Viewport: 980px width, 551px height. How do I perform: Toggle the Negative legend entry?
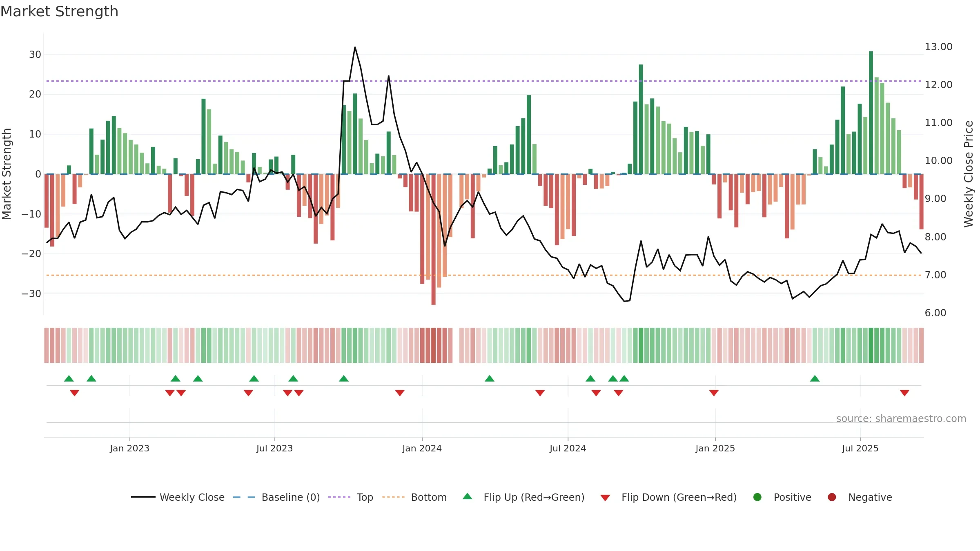tap(860, 497)
